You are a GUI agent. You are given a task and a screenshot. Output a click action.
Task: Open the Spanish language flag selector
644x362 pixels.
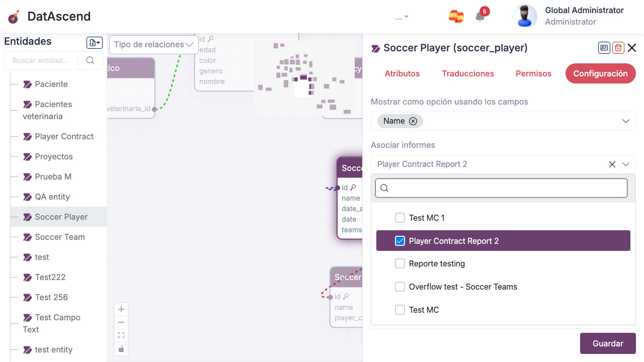click(x=456, y=17)
